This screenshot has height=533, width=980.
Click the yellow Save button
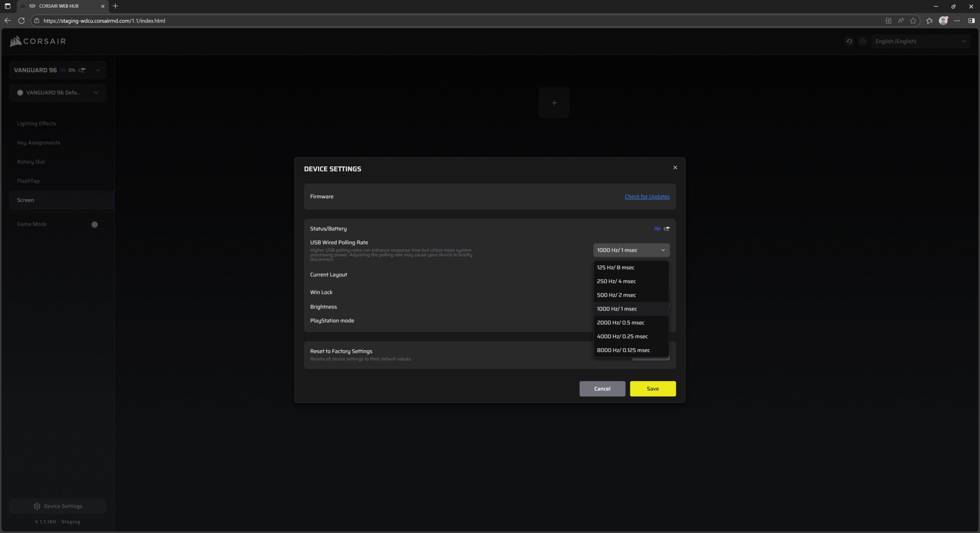click(653, 389)
